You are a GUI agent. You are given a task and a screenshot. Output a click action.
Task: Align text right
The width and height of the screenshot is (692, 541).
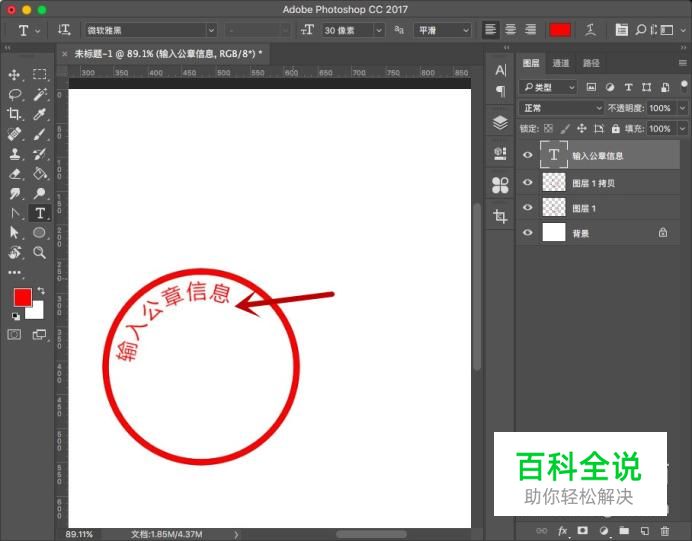tap(530, 30)
